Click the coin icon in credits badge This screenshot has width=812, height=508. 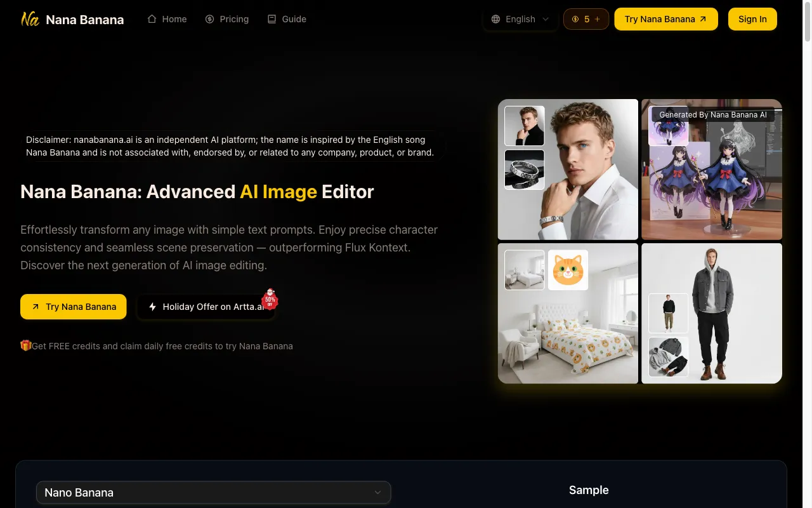click(x=575, y=19)
